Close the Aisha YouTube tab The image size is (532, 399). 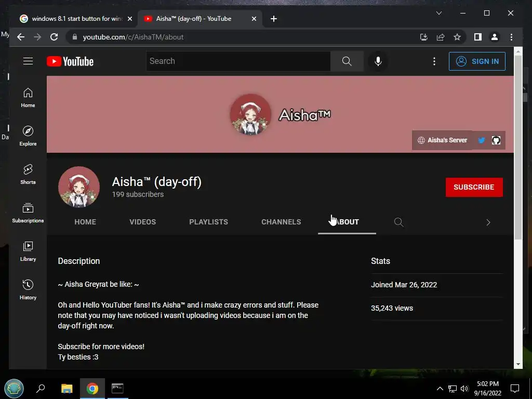(254, 19)
